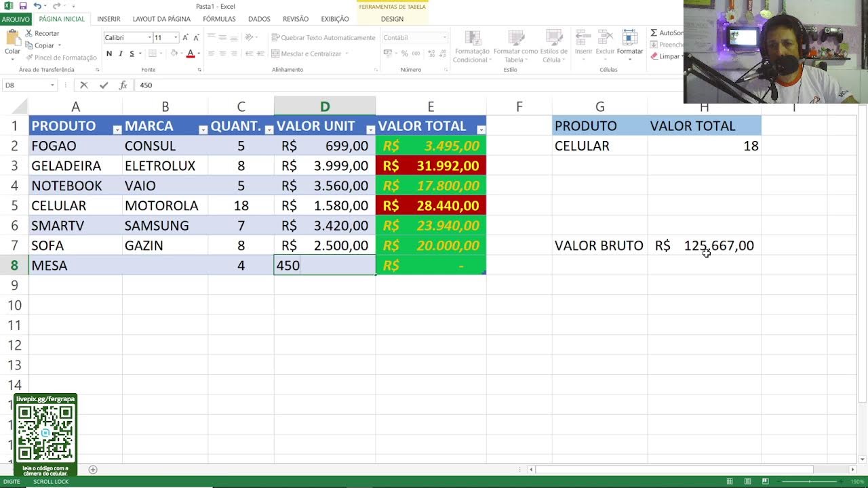This screenshot has height=488, width=868.
Task: Open the DESIGN table tools tab
Action: [x=392, y=19]
